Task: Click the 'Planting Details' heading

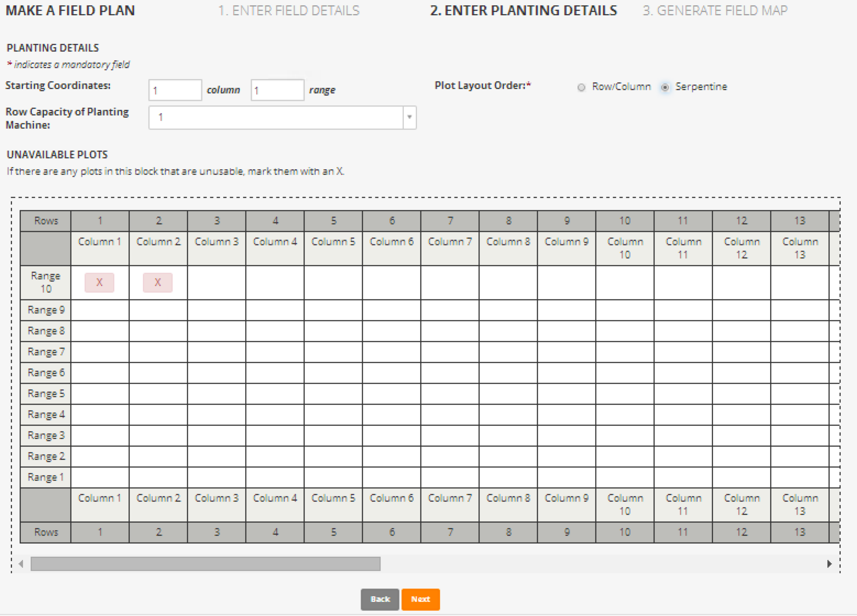Action: click(x=53, y=48)
